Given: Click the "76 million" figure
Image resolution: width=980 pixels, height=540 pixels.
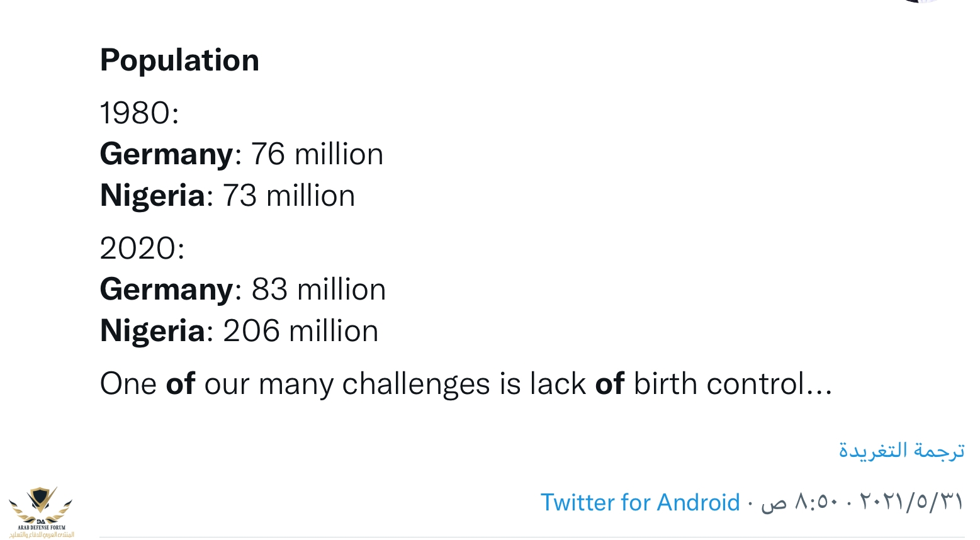Looking at the screenshot, I should point(317,154).
